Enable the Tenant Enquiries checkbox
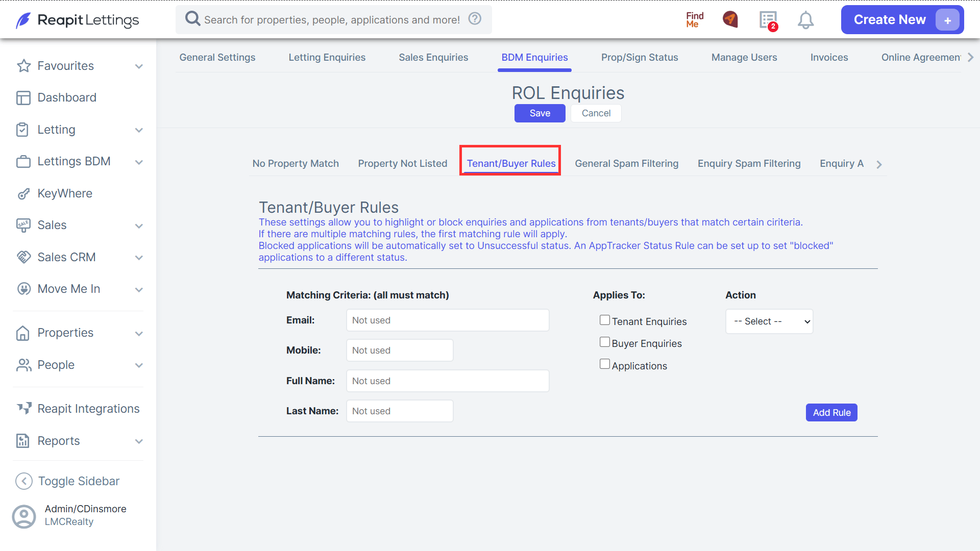The height and width of the screenshot is (551, 980). pos(605,320)
